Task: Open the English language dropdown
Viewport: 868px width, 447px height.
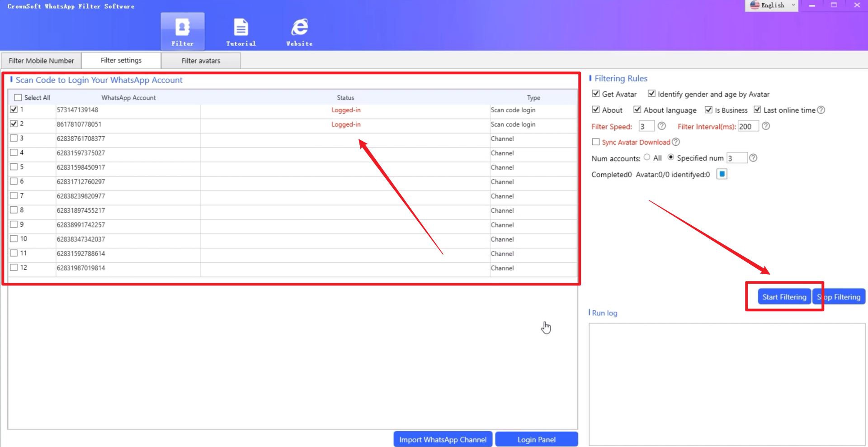Action: click(772, 5)
